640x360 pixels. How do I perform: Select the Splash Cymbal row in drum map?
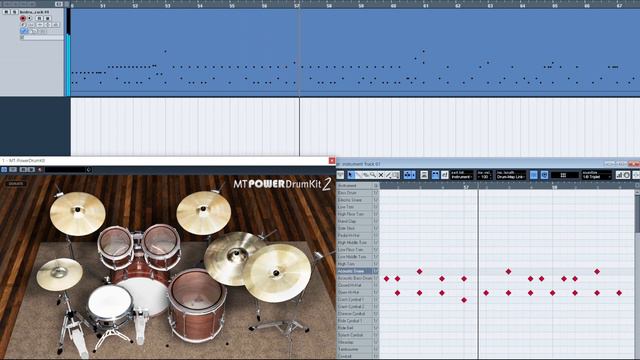point(355,335)
